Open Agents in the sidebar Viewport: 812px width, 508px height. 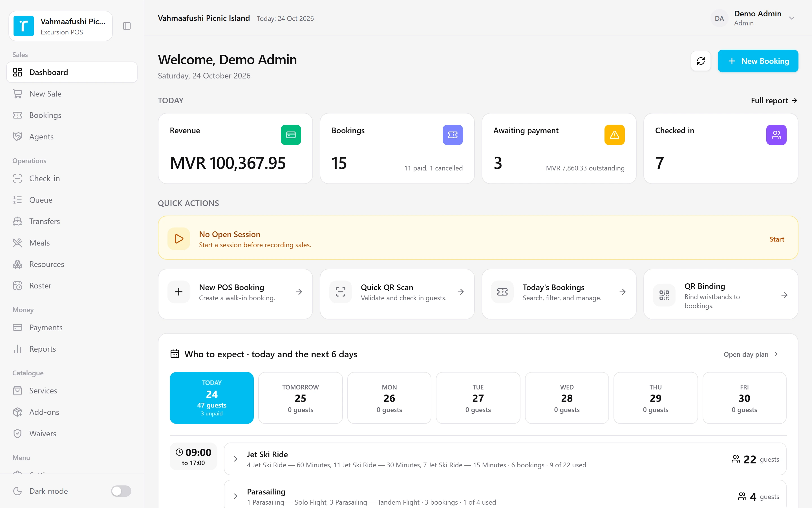72,137
